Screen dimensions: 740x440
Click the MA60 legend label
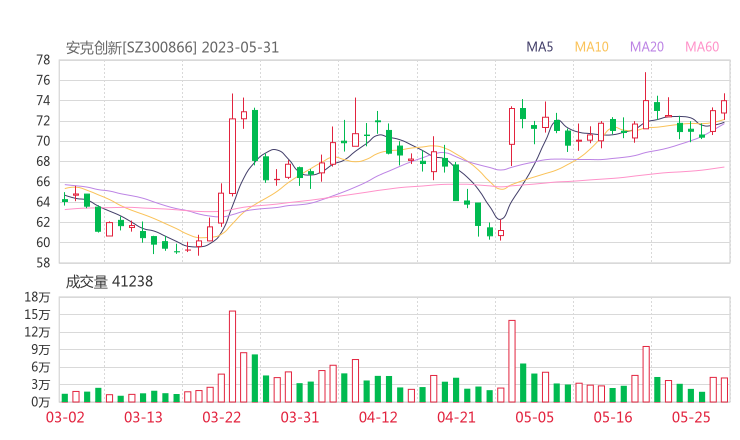702,47
